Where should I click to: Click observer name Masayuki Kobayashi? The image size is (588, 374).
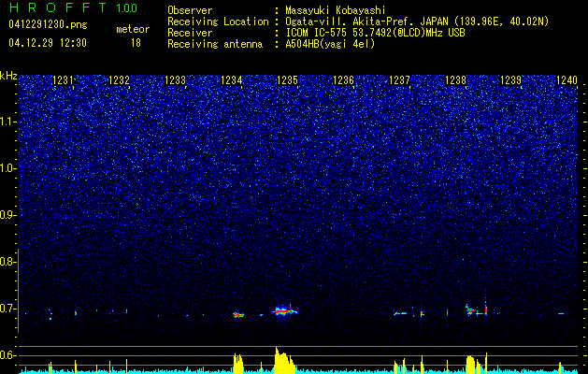coord(336,10)
